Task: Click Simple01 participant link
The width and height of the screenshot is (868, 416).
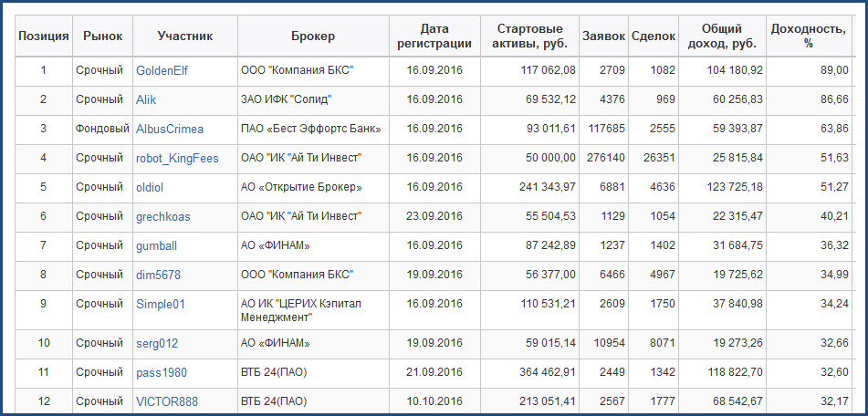Action: pyautogui.click(x=161, y=305)
